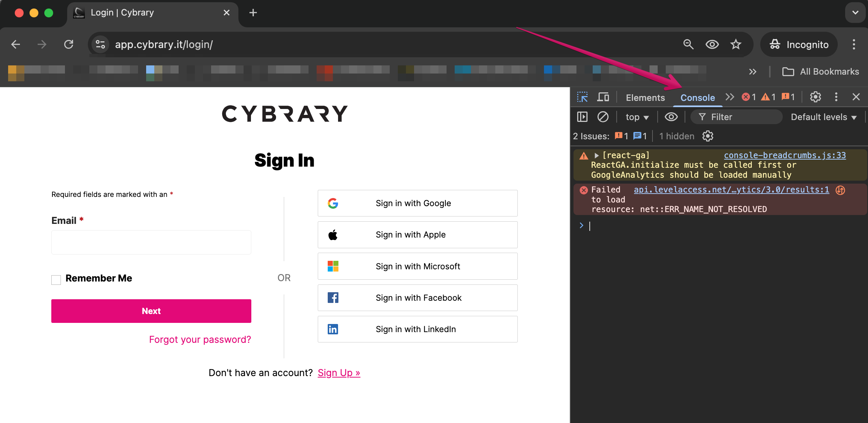Click the red error count badge in the DevTools toolbar

pyautogui.click(x=749, y=97)
